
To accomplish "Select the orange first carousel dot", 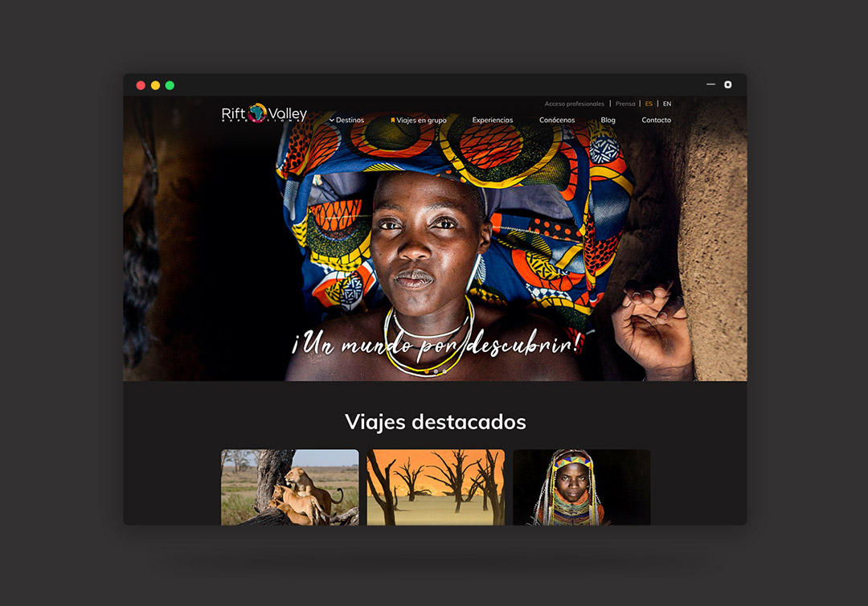I will [427, 371].
